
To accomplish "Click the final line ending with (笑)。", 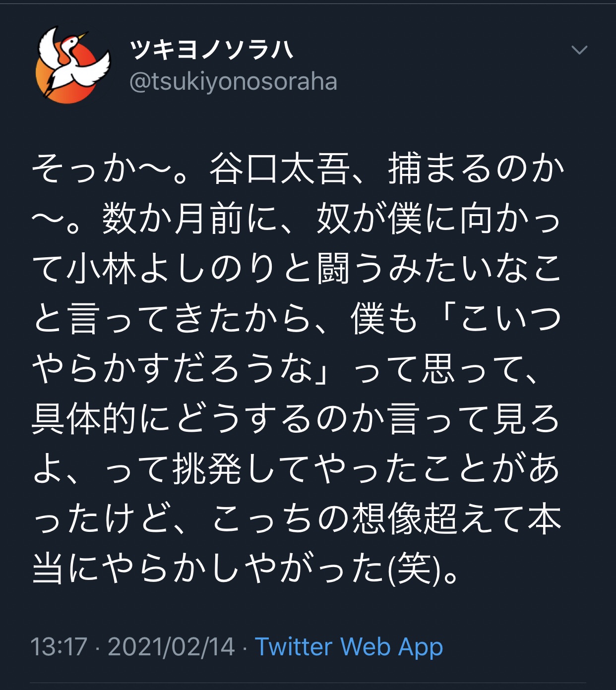I will [246, 569].
